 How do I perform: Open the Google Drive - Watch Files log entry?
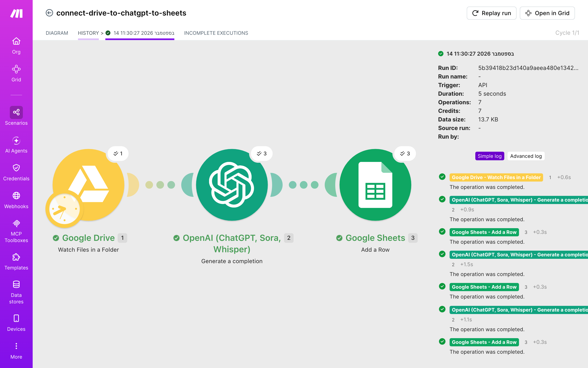click(496, 177)
